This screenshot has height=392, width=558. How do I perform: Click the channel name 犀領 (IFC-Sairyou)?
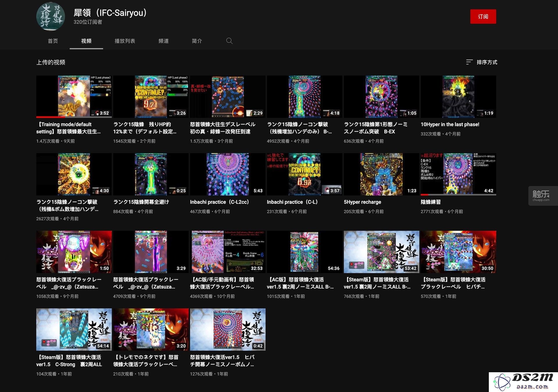(110, 13)
